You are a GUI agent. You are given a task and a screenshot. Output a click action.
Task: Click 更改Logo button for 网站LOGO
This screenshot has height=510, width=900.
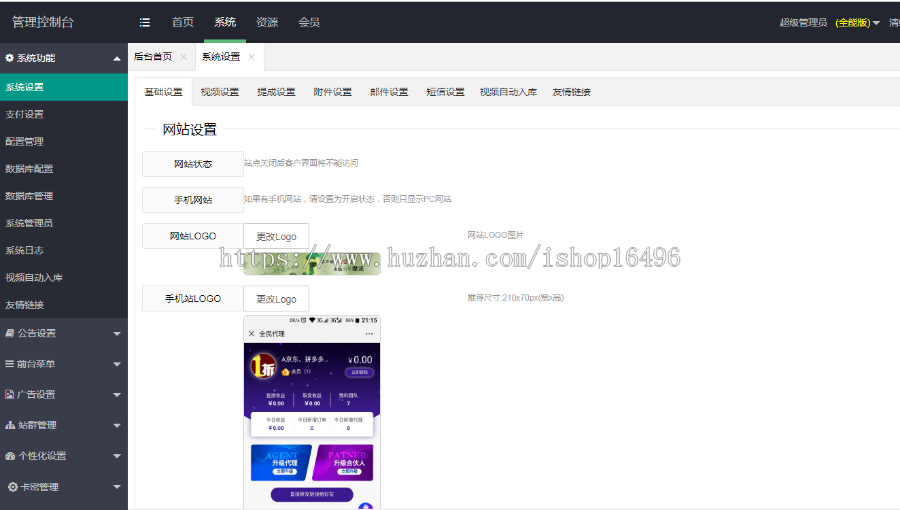(x=276, y=236)
